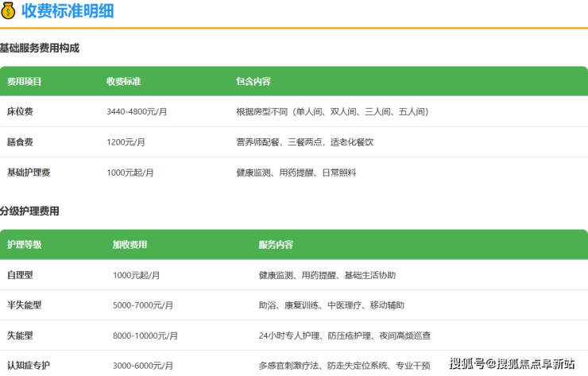Select the 基础服务费用构成 section heading
Screen dimensions: 588x376
[40, 48]
